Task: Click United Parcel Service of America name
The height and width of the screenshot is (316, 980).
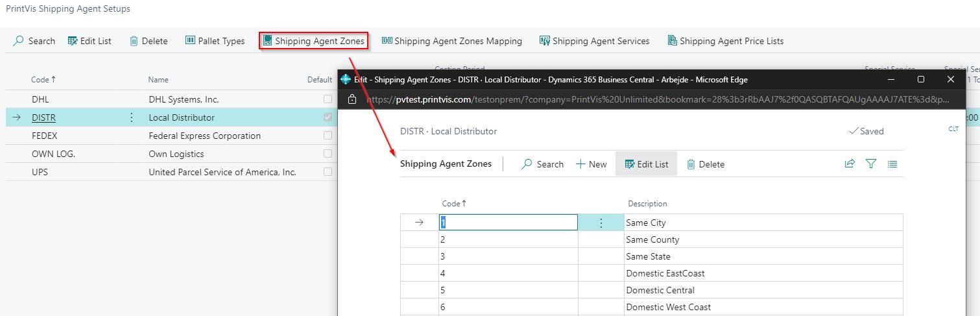Action: click(x=222, y=172)
